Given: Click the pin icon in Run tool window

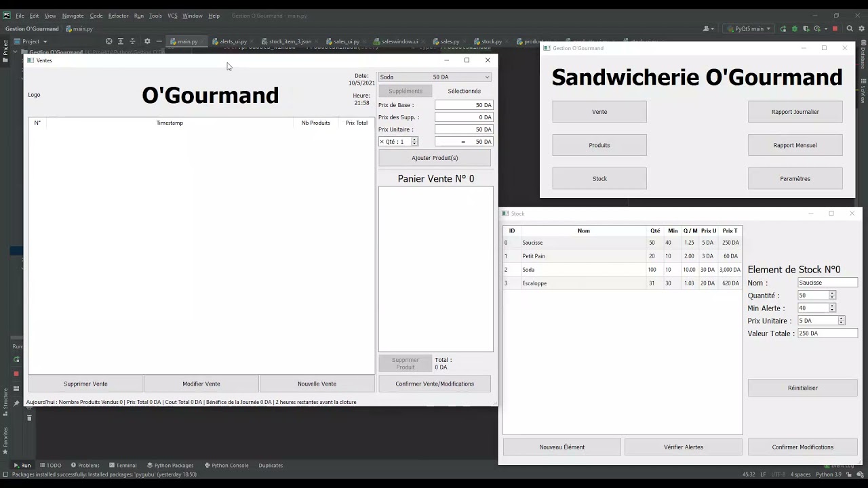Looking at the screenshot, I should 17,403.
